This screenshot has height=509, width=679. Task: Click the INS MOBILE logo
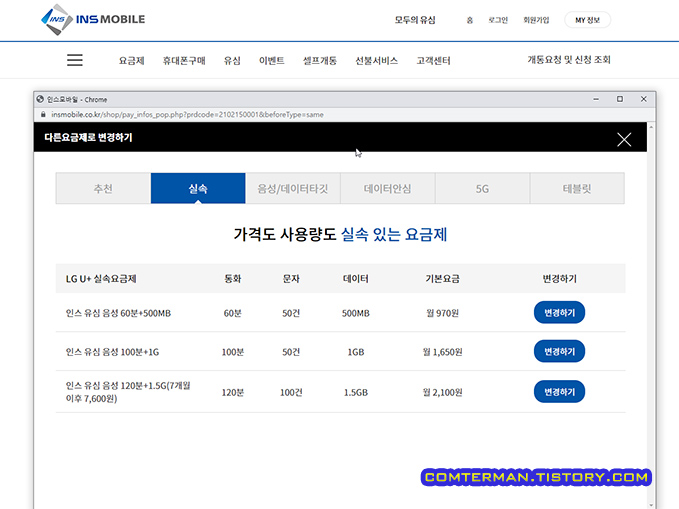pos(93,19)
